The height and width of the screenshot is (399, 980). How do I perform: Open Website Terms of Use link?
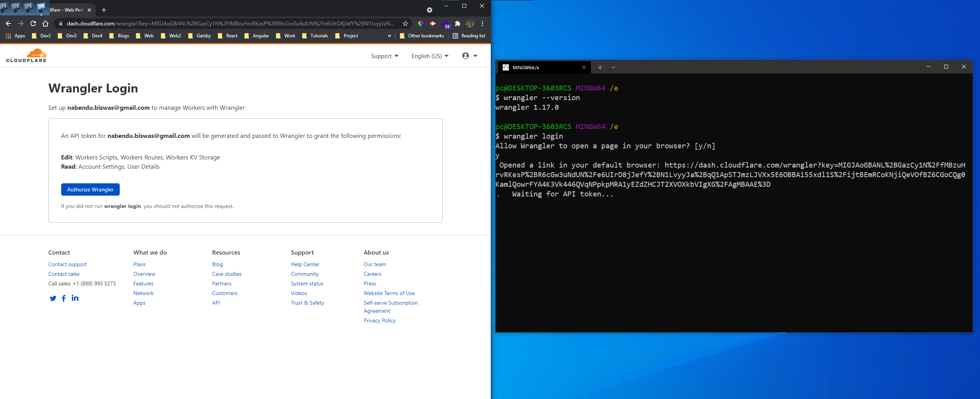coord(389,293)
